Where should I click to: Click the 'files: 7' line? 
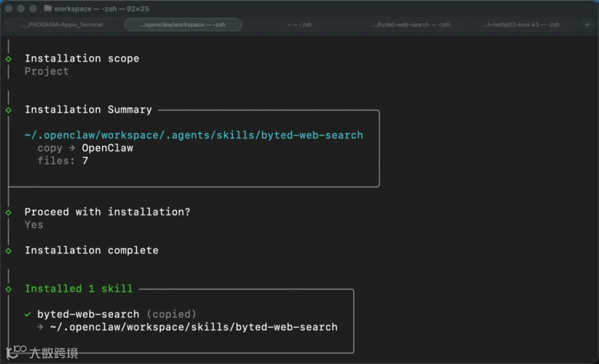point(63,161)
